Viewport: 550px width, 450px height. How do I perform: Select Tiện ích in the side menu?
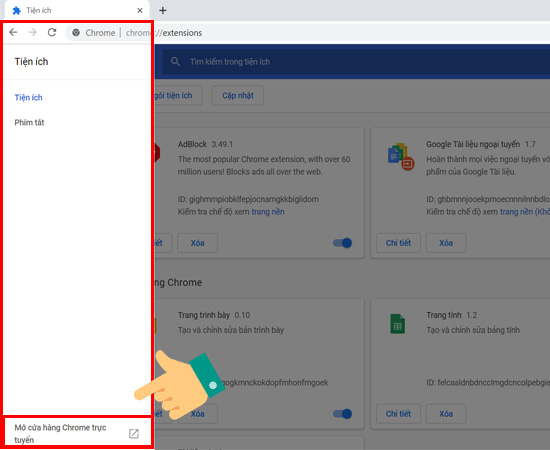[28, 98]
